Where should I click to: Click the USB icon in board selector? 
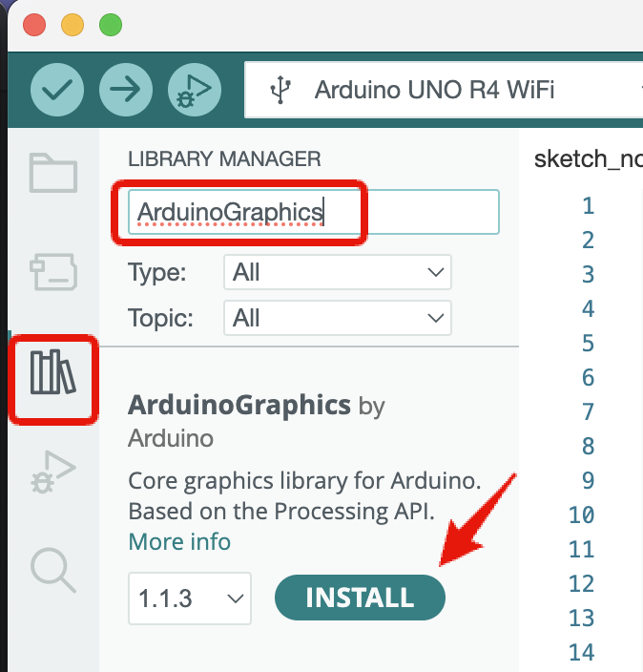[280, 90]
